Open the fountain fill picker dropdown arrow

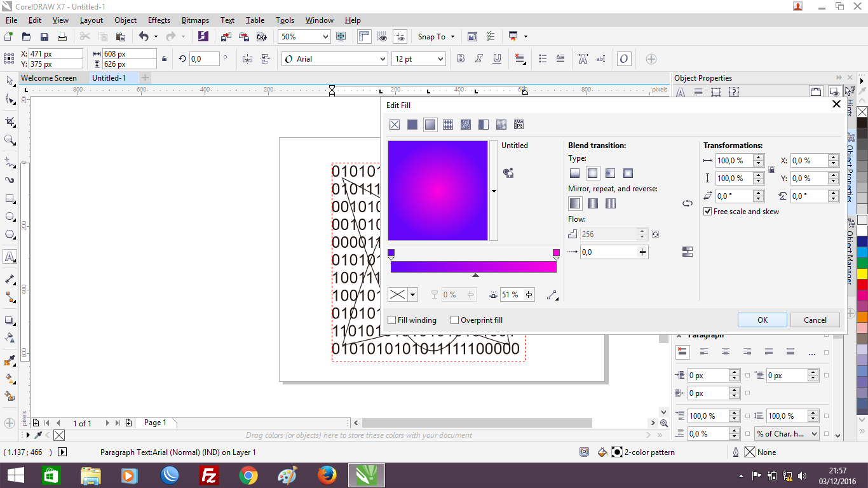pos(494,191)
